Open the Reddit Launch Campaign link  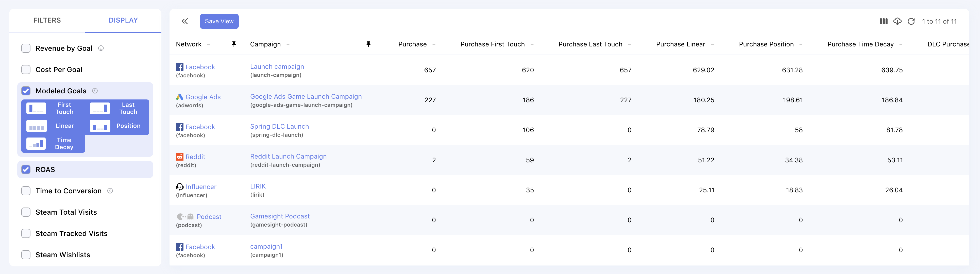288,156
